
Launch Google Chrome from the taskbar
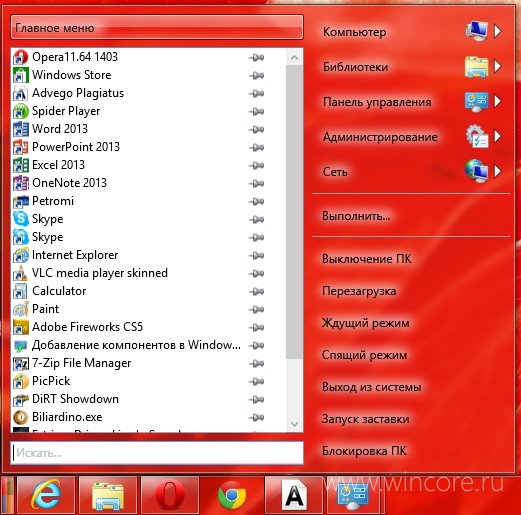(x=232, y=495)
